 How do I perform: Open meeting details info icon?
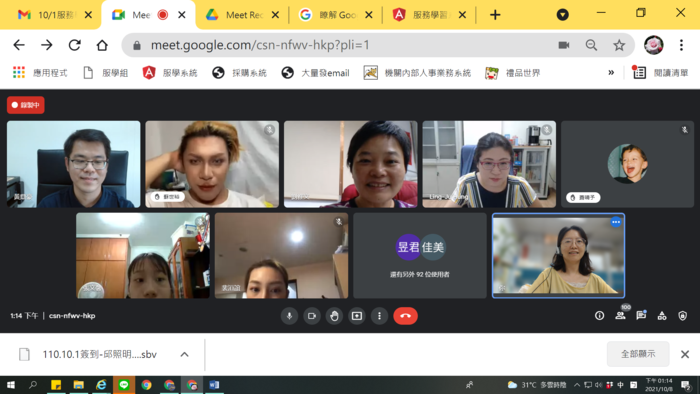pyautogui.click(x=599, y=316)
